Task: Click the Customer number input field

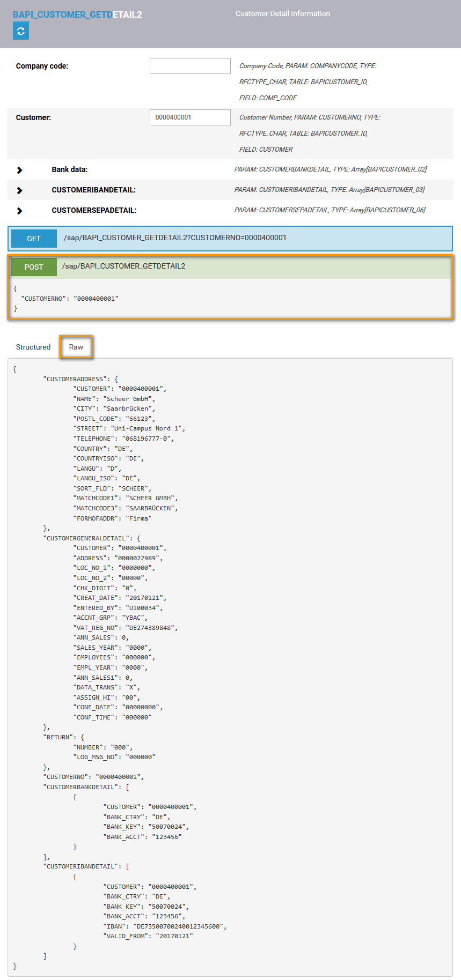Action: (x=190, y=117)
